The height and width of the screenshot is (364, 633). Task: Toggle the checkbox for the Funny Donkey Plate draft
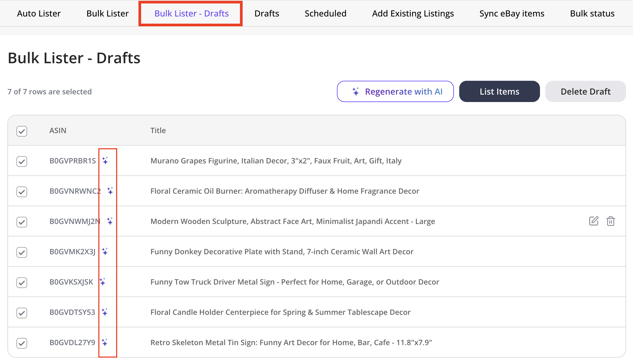click(22, 252)
